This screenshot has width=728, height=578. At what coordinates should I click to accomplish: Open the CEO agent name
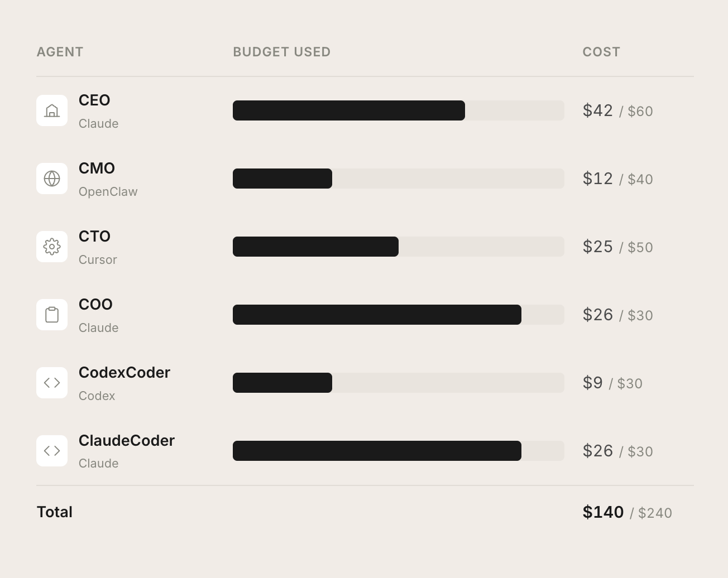[94, 100]
